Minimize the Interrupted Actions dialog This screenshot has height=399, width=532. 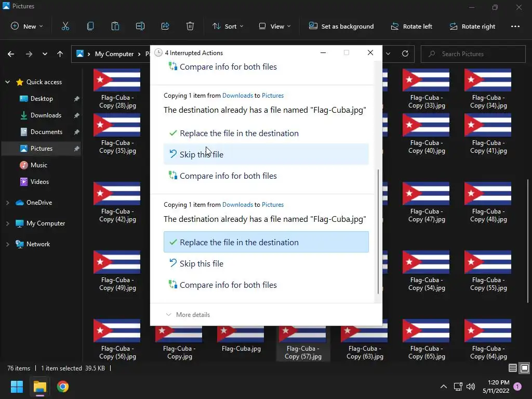coord(323,52)
